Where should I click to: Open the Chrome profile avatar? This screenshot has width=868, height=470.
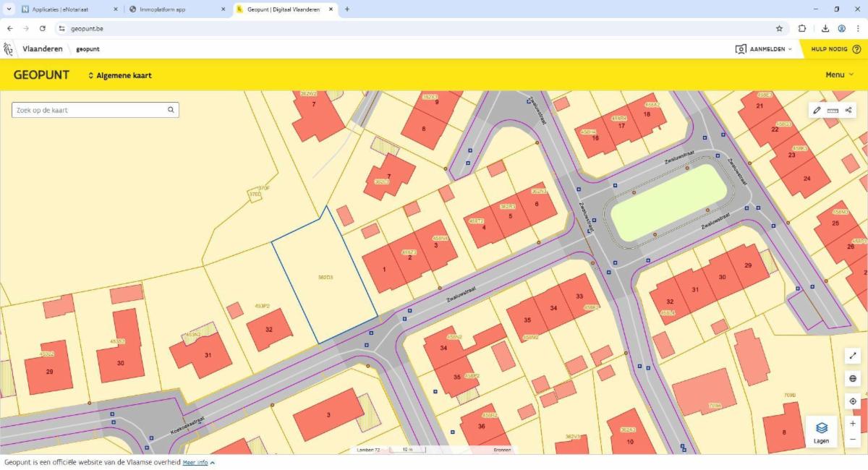coord(842,28)
